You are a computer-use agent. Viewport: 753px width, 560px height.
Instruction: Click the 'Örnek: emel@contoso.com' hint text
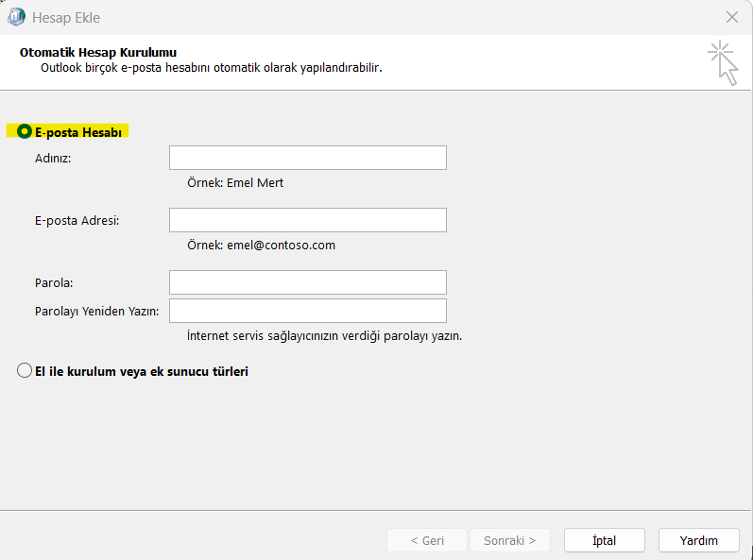pyautogui.click(x=262, y=246)
